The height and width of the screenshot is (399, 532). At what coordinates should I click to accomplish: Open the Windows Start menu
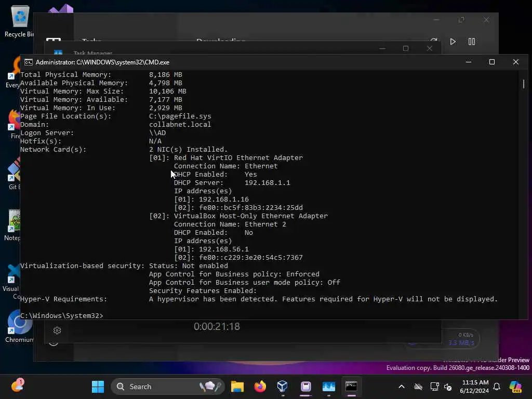click(x=98, y=387)
